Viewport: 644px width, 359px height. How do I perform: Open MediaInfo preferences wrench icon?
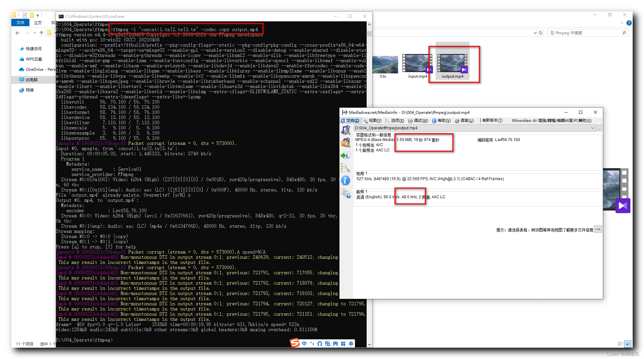pos(346,168)
